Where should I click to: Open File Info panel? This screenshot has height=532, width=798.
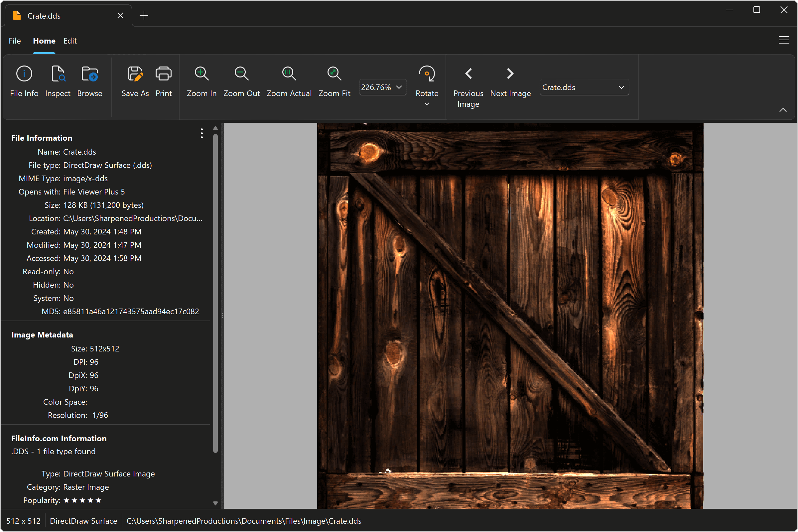point(24,81)
